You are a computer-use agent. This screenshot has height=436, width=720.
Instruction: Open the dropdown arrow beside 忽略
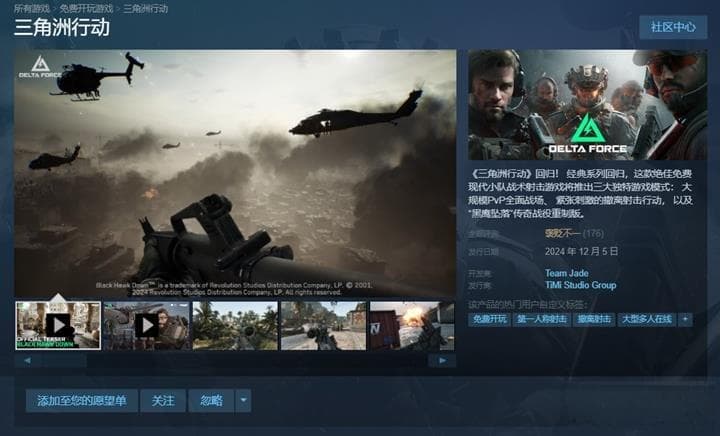[x=243, y=401]
